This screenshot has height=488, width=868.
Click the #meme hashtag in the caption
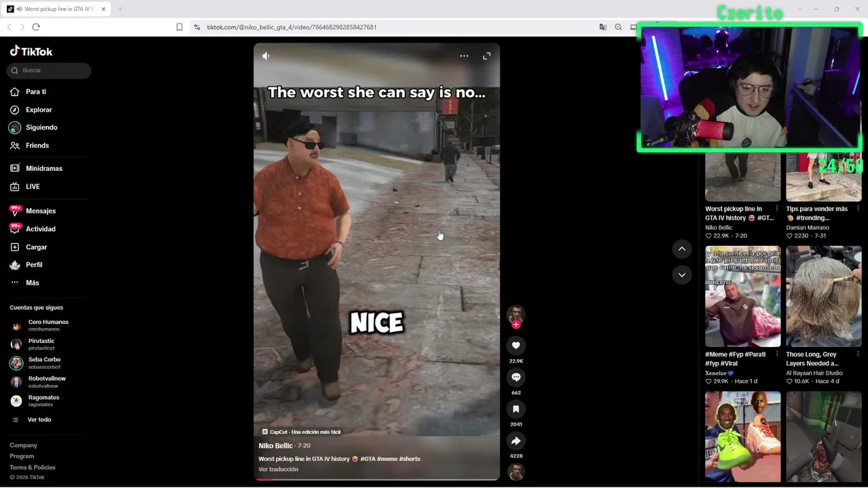(x=387, y=459)
